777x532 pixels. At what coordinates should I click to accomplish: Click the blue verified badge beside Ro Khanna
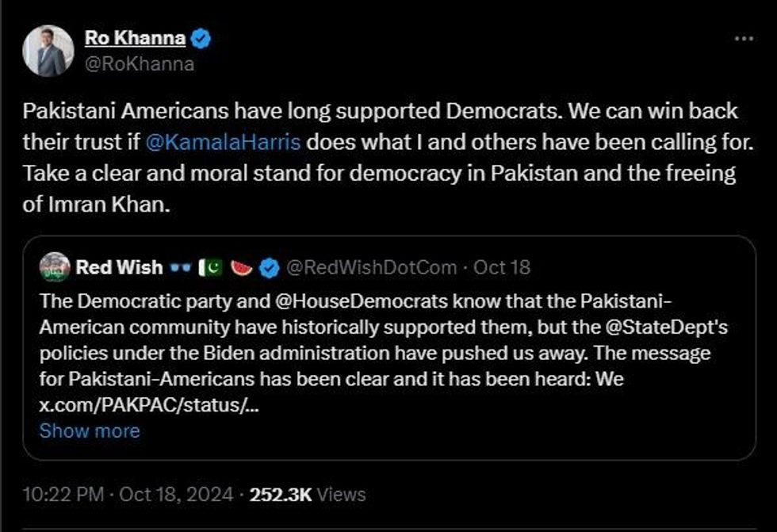[x=201, y=38]
